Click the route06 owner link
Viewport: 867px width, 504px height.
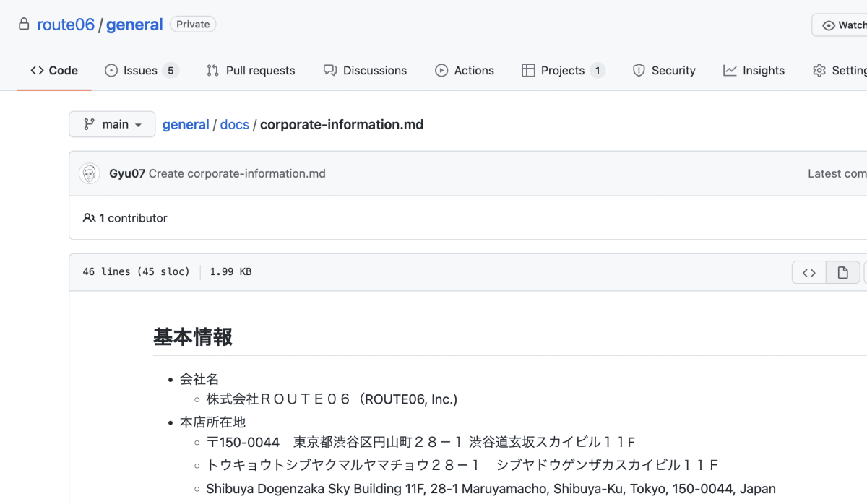tap(66, 25)
